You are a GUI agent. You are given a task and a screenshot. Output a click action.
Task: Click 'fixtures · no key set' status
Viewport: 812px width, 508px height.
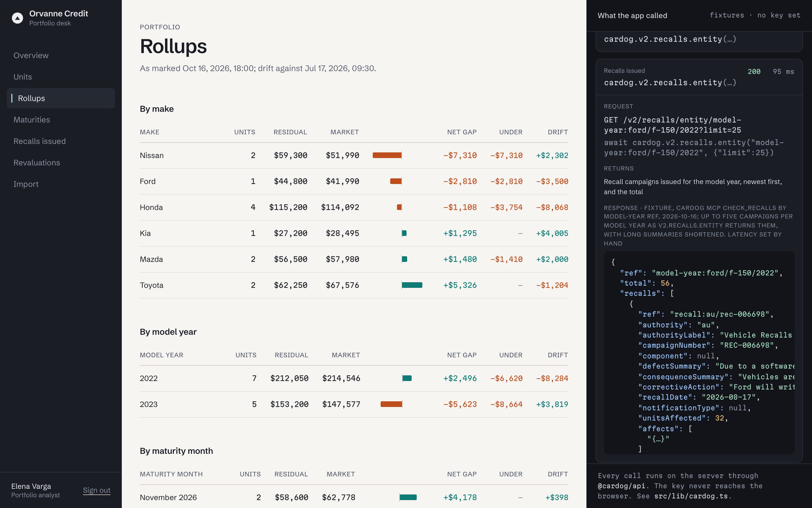click(x=755, y=16)
